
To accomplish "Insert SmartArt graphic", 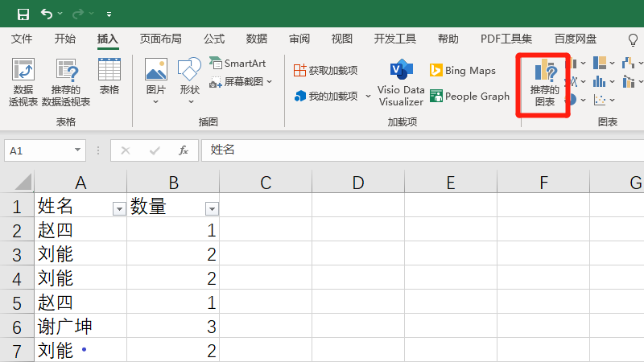I will click(237, 63).
